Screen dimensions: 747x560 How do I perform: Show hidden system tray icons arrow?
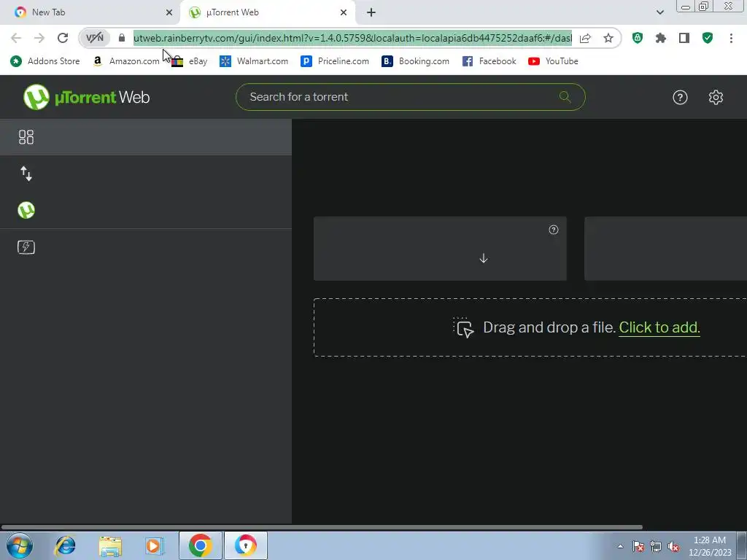pyautogui.click(x=620, y=546)
